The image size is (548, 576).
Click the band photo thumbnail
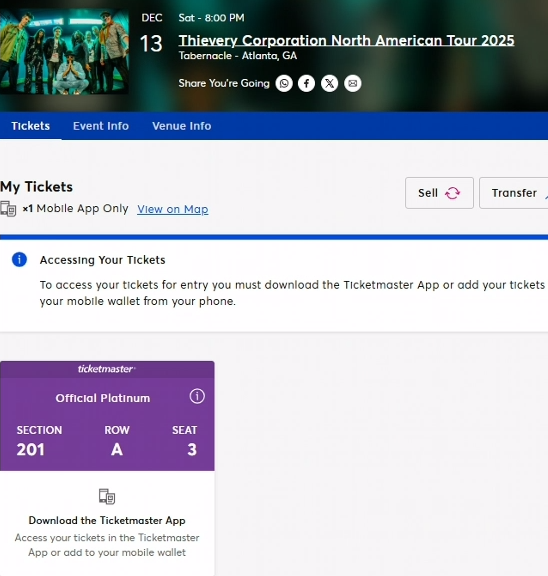pos(64,51)
